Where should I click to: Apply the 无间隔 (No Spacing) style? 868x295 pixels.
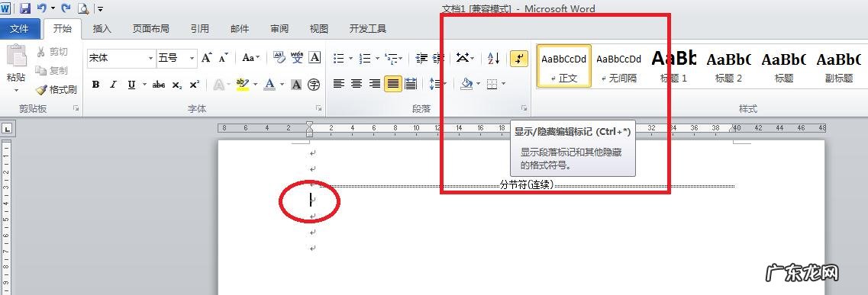click(x=619, y=66)
